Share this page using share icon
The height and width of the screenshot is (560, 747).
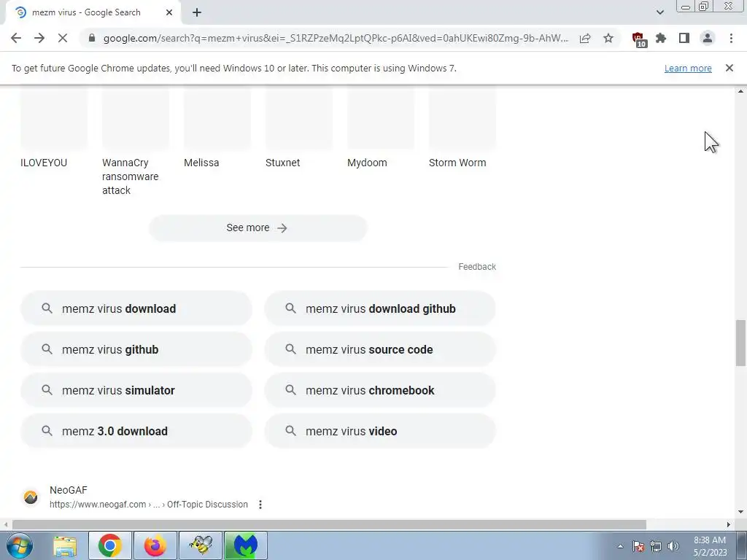(x=585, y=38)
